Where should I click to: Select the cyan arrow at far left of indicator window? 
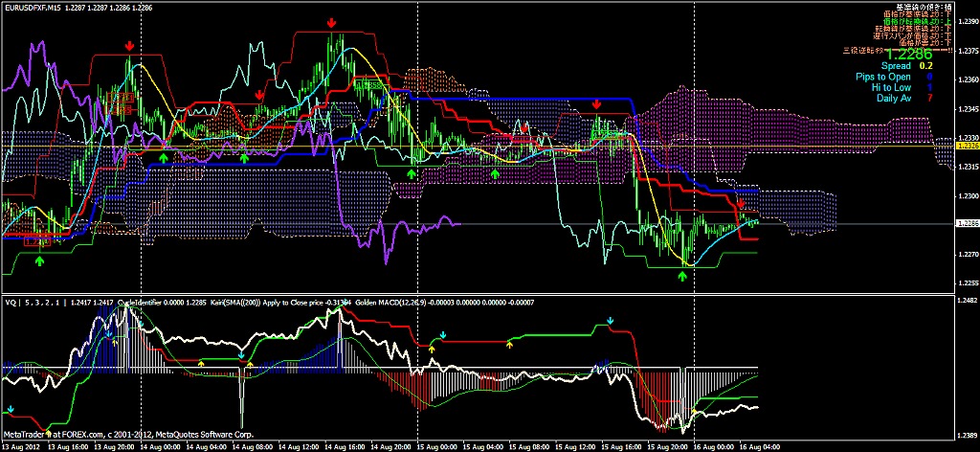click(x=11, y=410)
